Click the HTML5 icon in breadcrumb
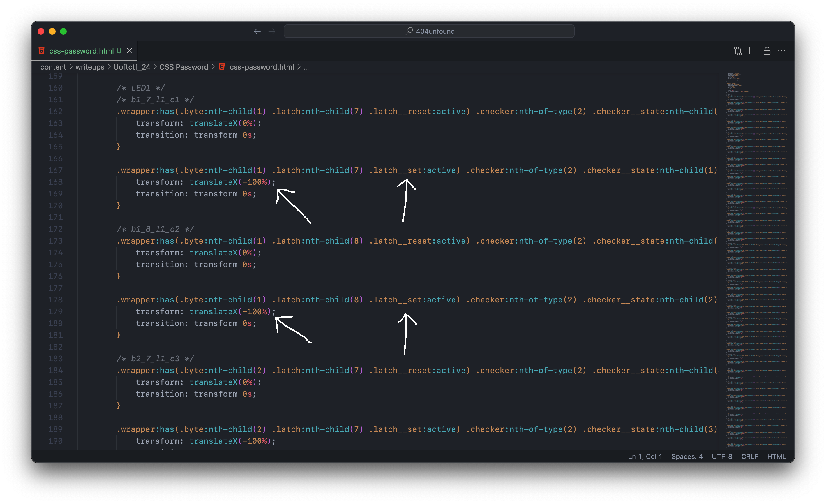This screenshot has height=504, width=826. (x=222, y=67)
